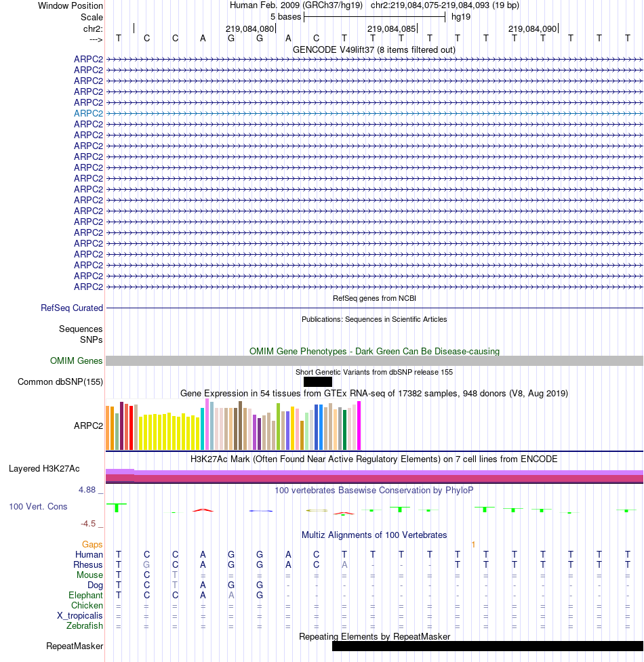Click the '5 bases' scale bar label
This screenshot has width=644, height=662.
point(285,17)
